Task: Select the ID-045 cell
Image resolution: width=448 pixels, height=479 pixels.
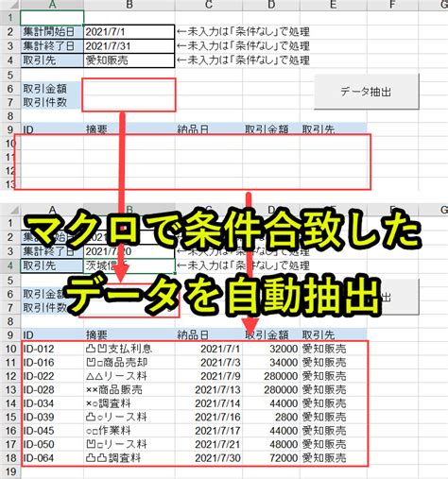Action: 52,431
